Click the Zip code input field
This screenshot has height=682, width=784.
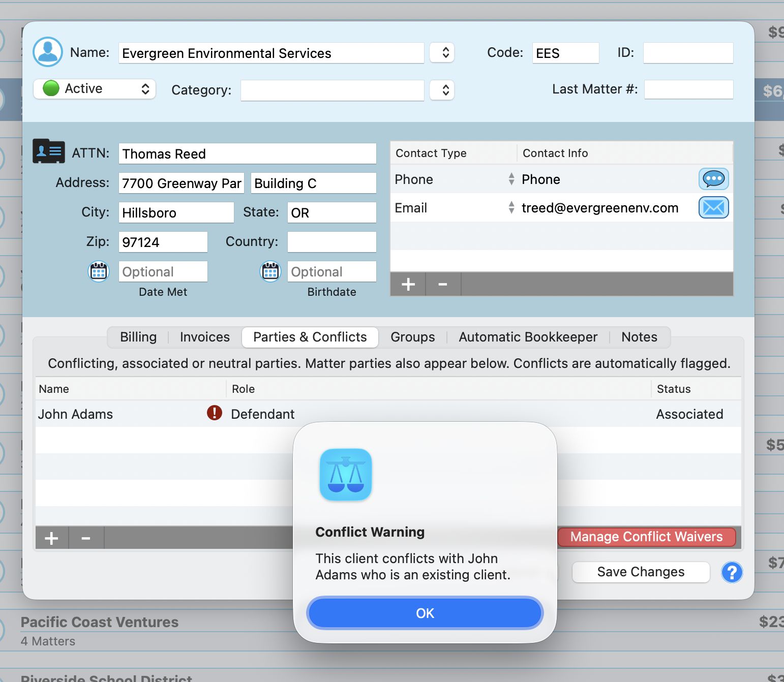click(x=163, y=242)
